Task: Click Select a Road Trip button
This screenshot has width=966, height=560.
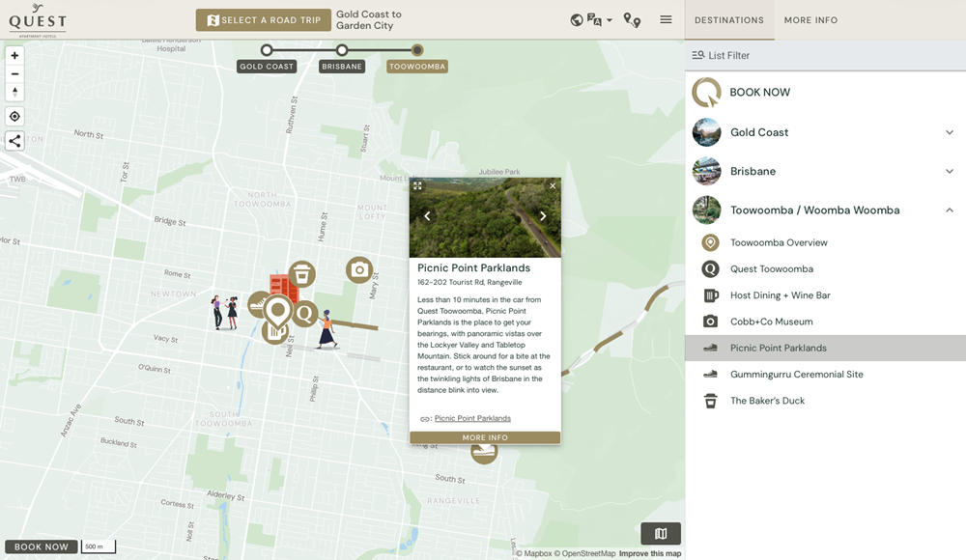Action: click(x=264, y=19)
